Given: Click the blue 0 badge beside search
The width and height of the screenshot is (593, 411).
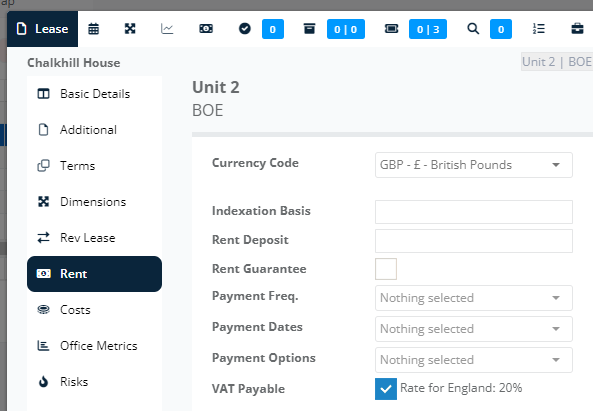Looking at the screenshot, I should (x=501, y=29).
